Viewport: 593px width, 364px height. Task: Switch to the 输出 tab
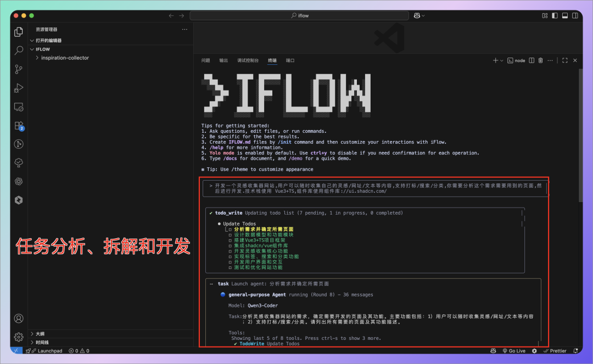223,60
